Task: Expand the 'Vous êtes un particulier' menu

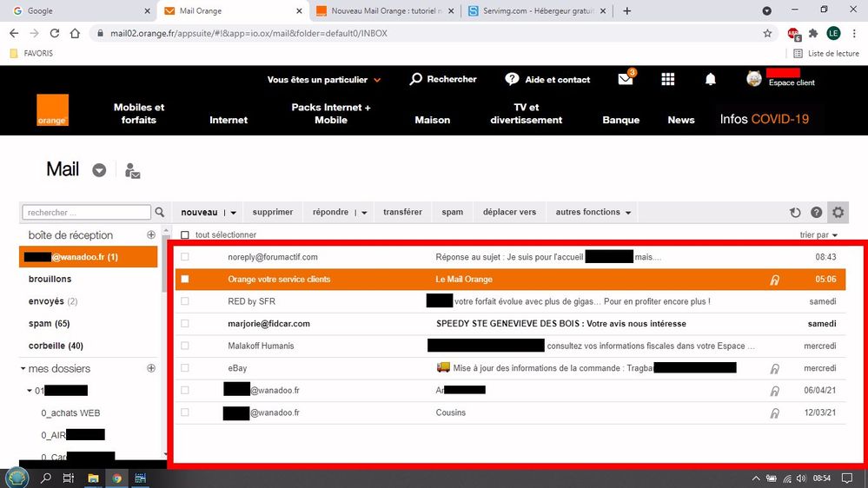Action: [x=324, y=80]
